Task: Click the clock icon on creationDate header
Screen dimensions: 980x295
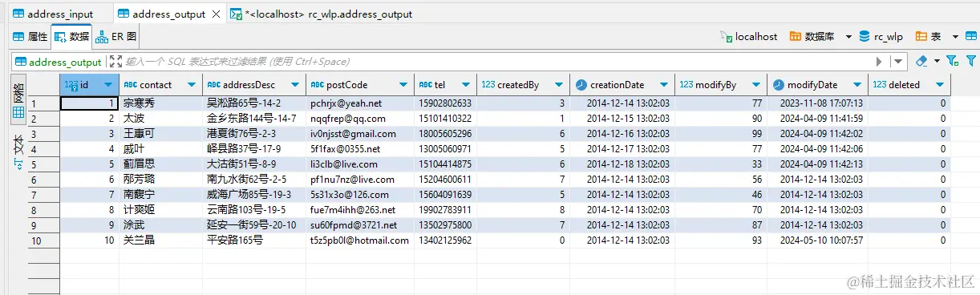Action: (x=581, y=85)
